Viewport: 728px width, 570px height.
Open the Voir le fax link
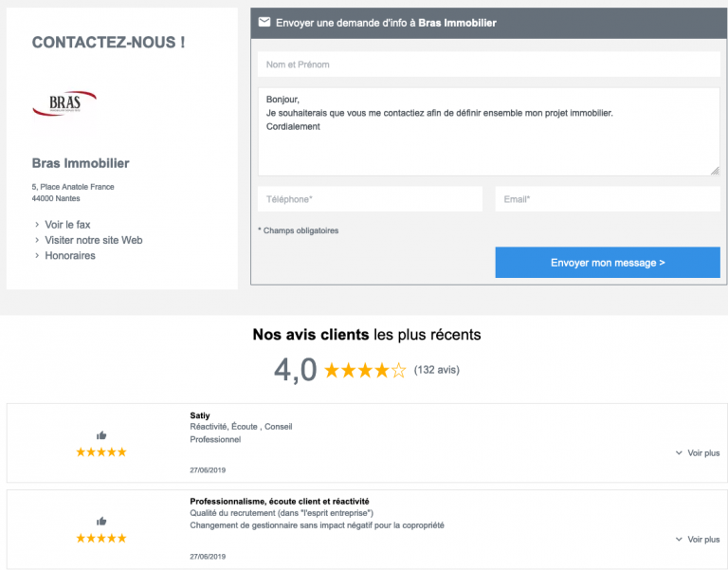(x=67, y=225)
